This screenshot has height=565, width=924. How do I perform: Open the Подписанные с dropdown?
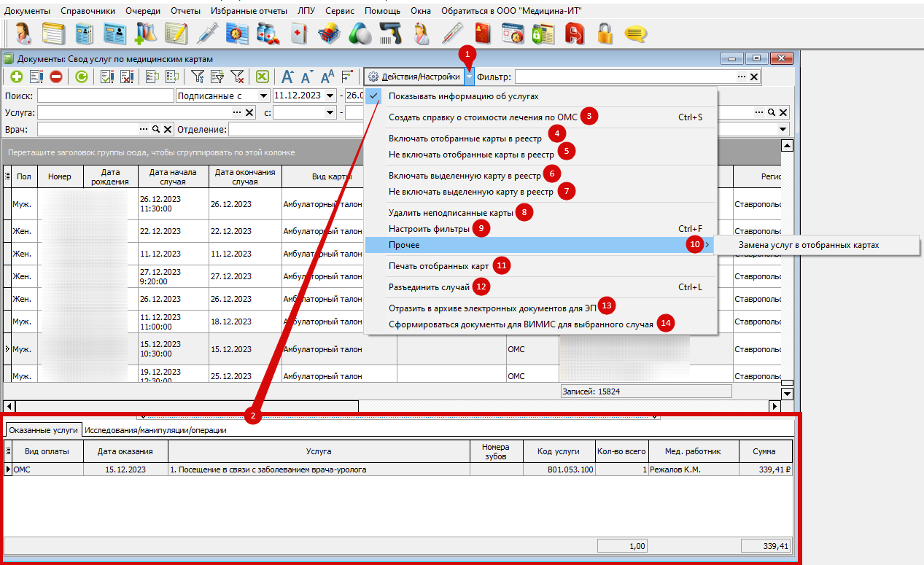tap(263, 96)
